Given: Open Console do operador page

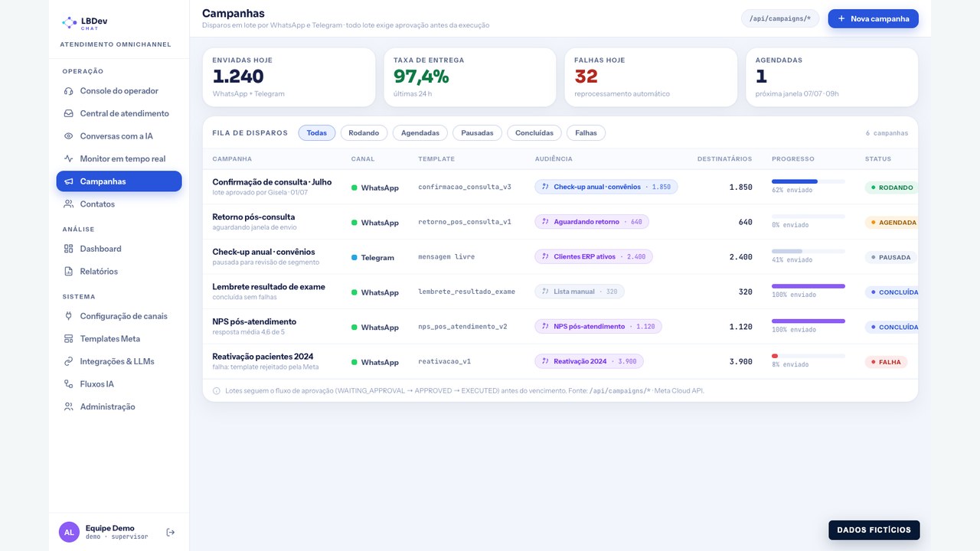Looking at the screenshot, I should click(119, 91).
